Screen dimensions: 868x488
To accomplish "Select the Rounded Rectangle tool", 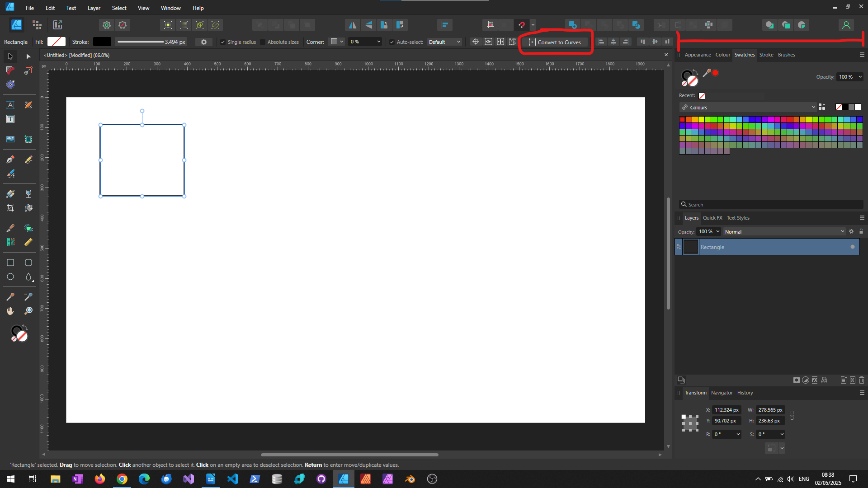I will [28, 263].
